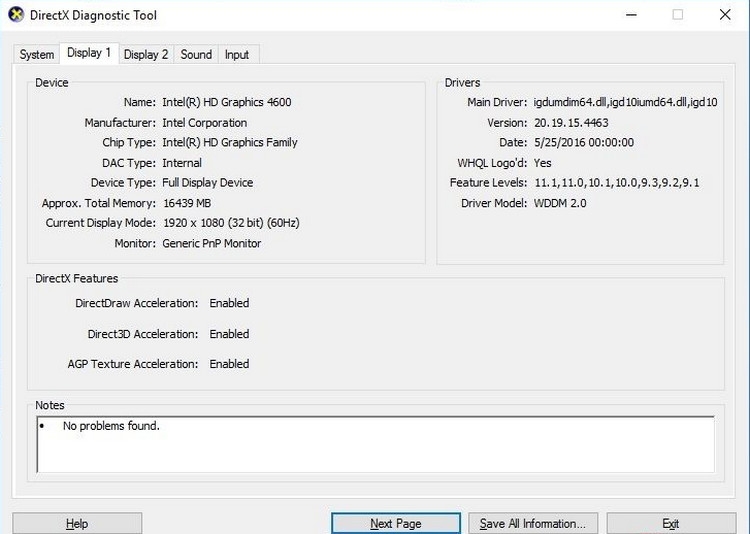Click the Next Page button
750x534 pixels.
(396, 523)
